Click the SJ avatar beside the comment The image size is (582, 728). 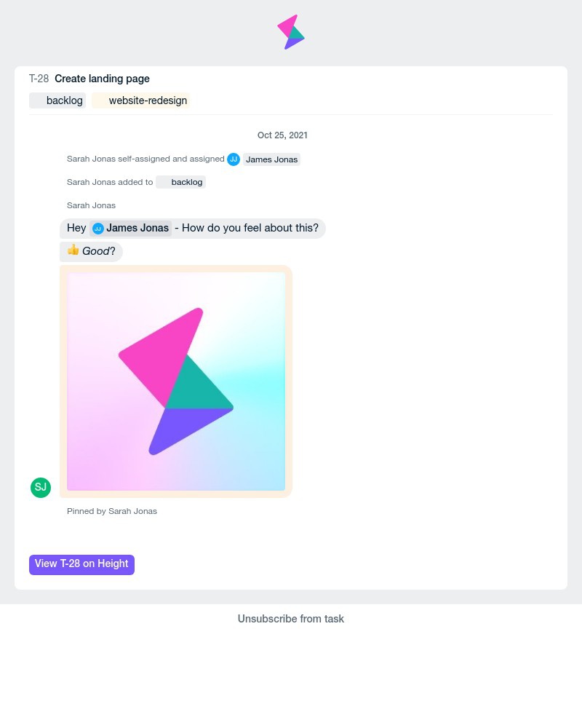41,487
